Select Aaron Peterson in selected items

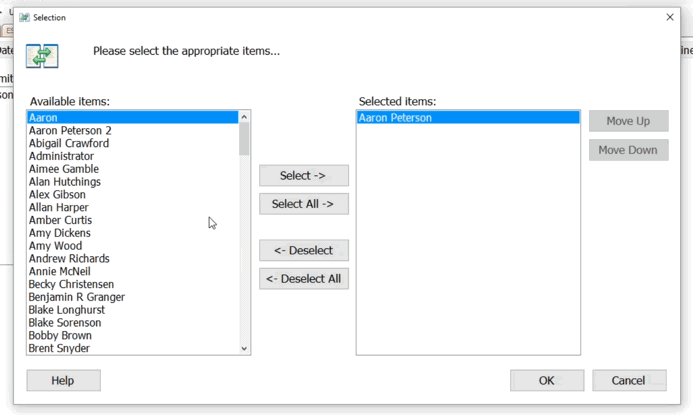coord(468,118)
